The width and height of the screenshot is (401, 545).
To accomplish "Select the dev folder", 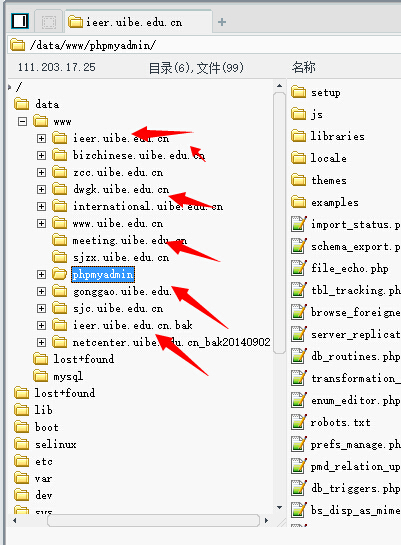I will point(44,495).
